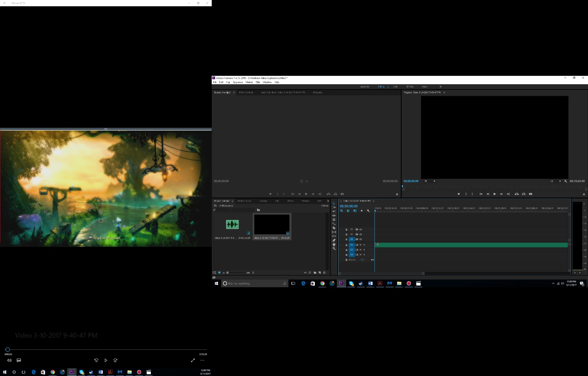Select the Pen tool in Premiere toolbar
This screenshot has width=588, height=376.
point(334,240)
